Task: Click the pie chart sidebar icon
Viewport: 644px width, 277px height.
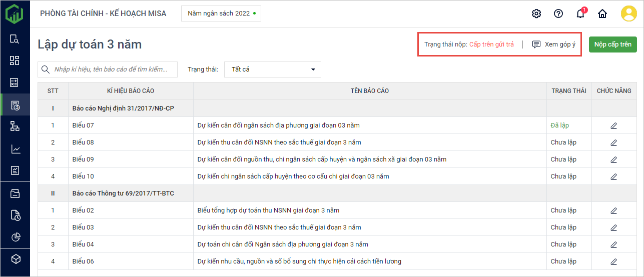Action: point(15,237)
